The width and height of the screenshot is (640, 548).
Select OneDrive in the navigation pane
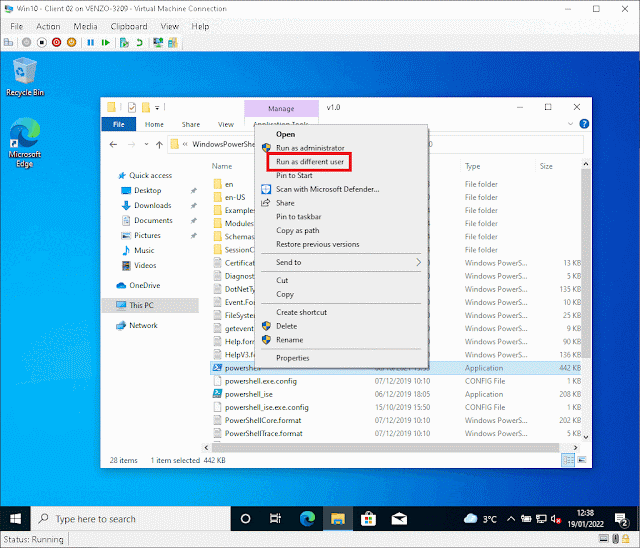144,285
